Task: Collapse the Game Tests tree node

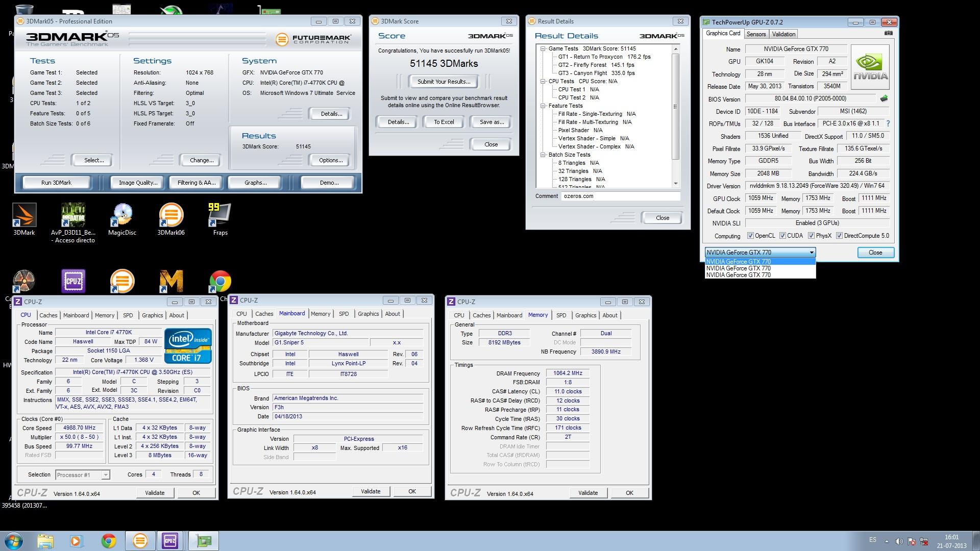Action: click(x=543, y=49)
